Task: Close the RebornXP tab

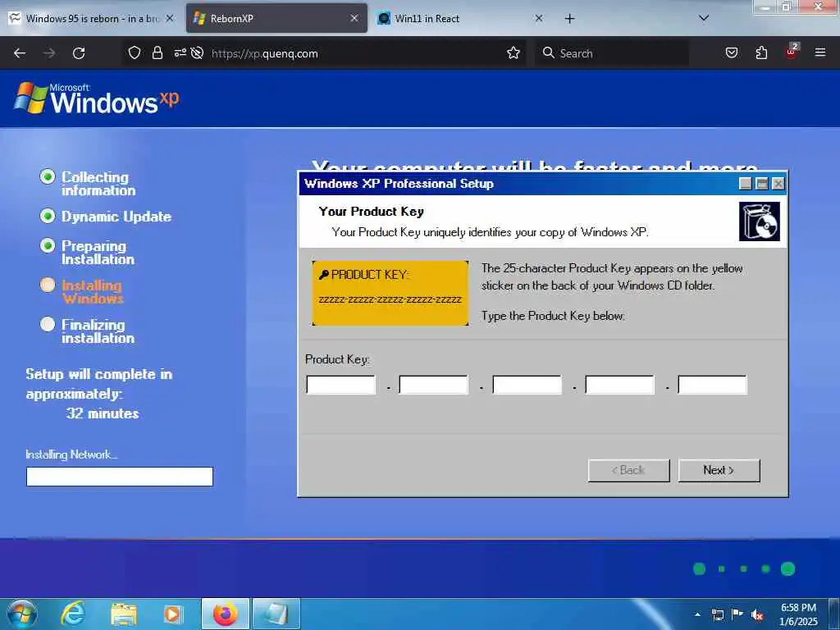Action: (354, 18)
